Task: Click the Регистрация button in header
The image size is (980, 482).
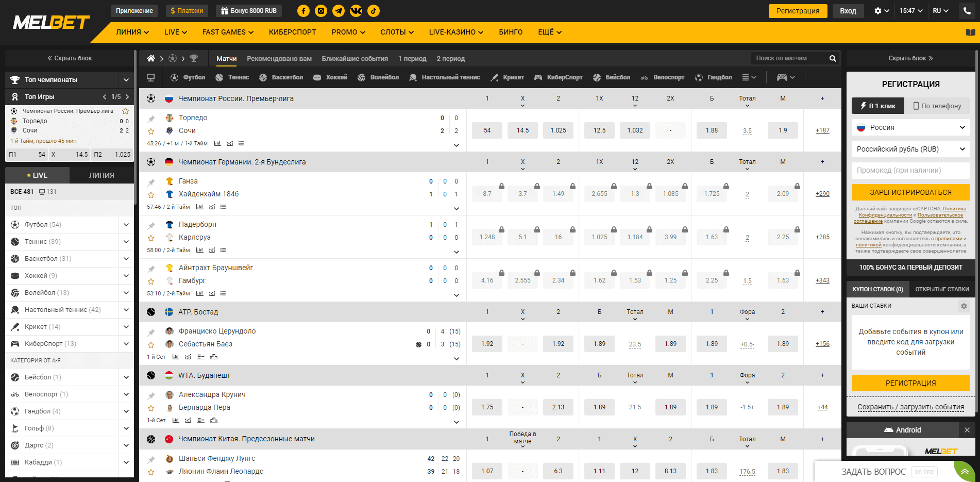Action: click(798, 11)
